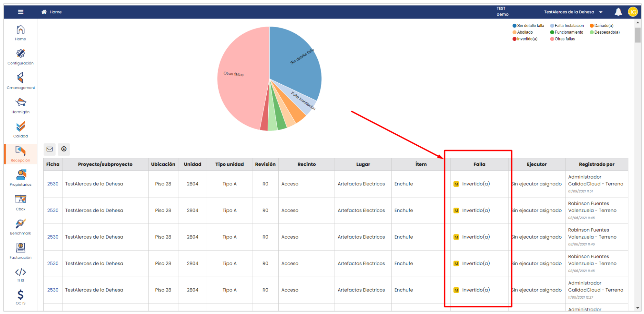This screenshot has height=314, width=644.
Task: Click the page vertical scrollbar thumb
Action: [638, 35]
